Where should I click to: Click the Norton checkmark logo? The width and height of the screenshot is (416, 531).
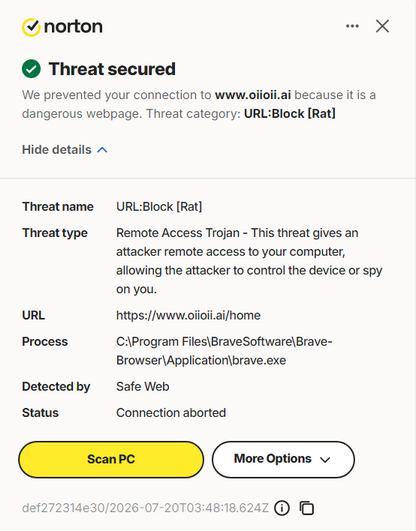[31, 27]
